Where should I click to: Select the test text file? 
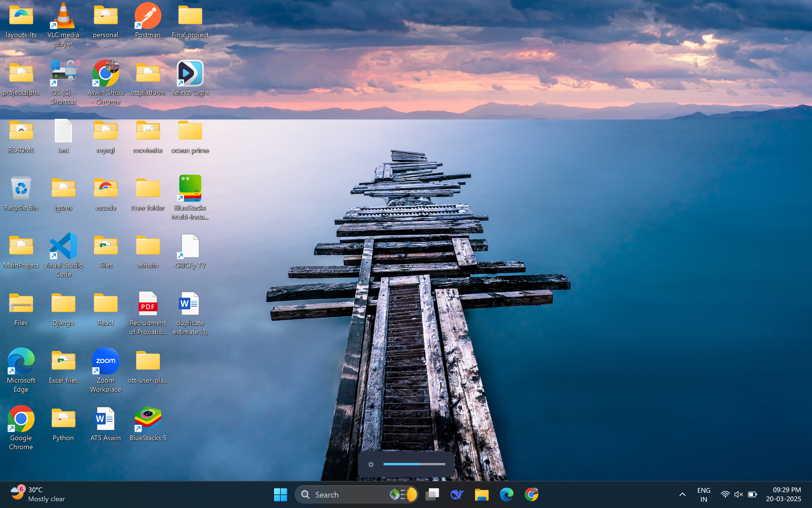point(63,131)
